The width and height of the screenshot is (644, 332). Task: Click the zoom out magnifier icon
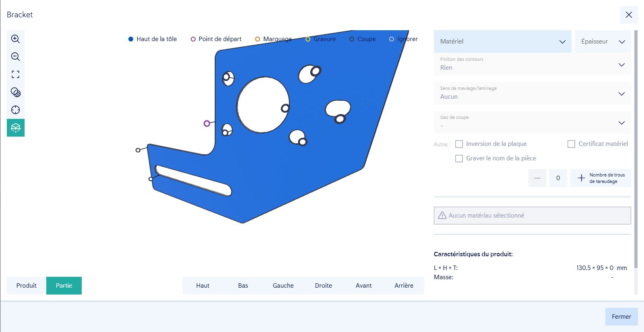15,57
